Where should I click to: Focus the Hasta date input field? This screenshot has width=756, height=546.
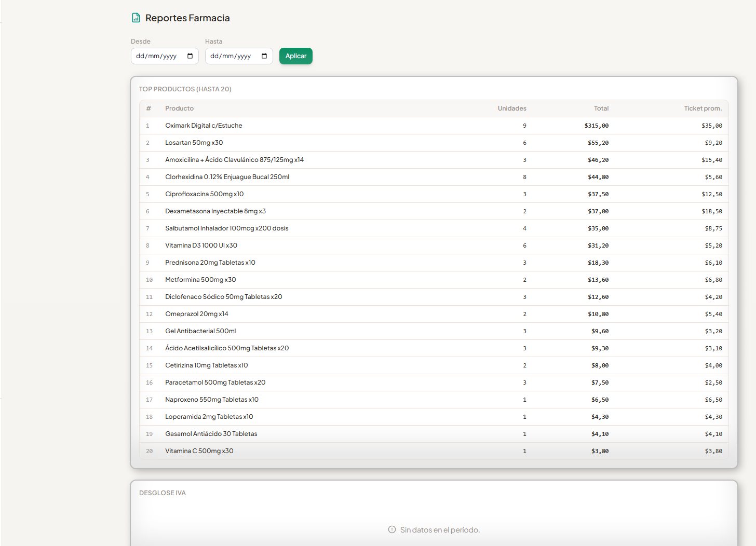pos(239,56)
